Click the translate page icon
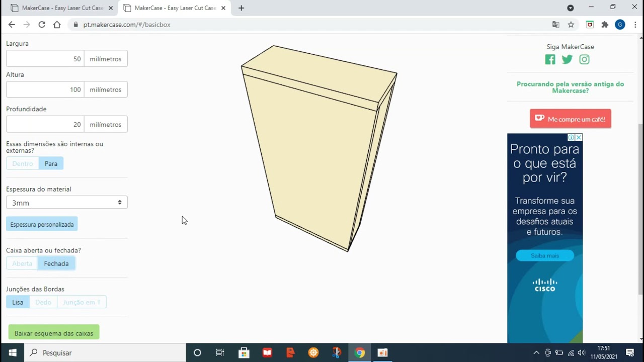This screenshot has height=362, width=644. [x=555, y=25]
